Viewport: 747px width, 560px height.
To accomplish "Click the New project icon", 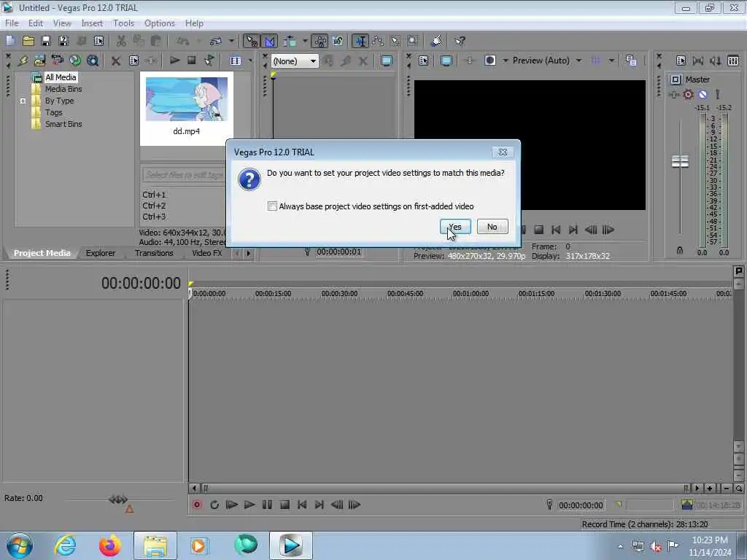I will click(10, 42).
